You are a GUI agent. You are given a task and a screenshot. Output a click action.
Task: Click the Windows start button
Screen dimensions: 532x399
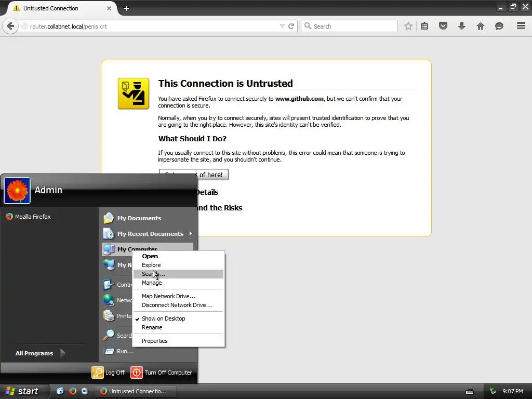22,391
